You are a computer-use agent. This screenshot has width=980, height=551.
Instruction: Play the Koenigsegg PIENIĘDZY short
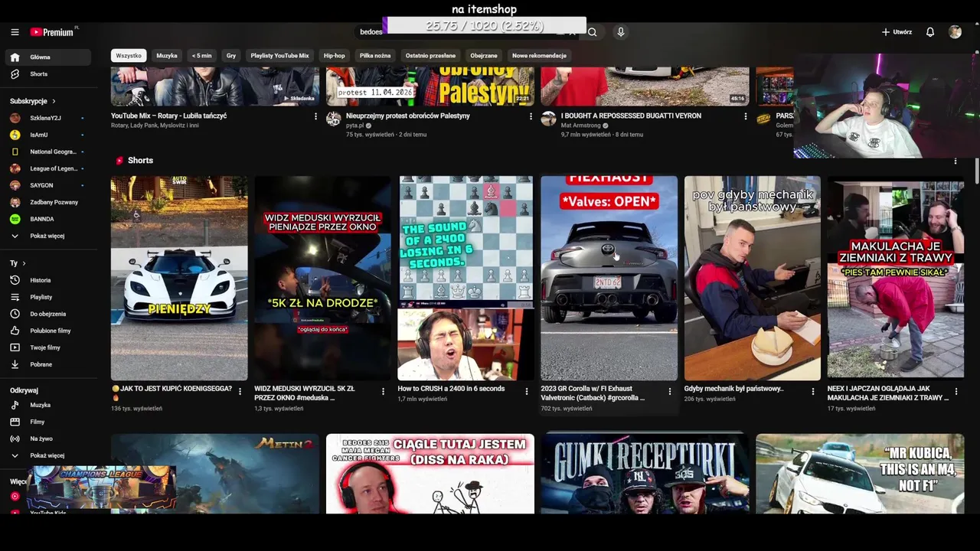(x=179, y=278)
